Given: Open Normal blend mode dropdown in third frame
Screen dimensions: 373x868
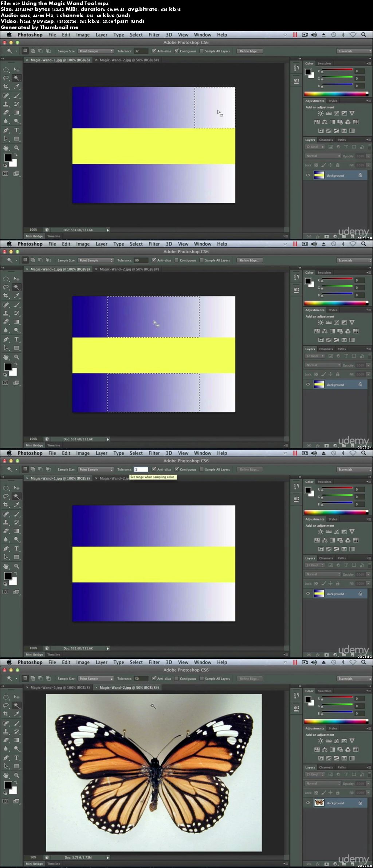Looking at the screenshot, I should [323, 574].
